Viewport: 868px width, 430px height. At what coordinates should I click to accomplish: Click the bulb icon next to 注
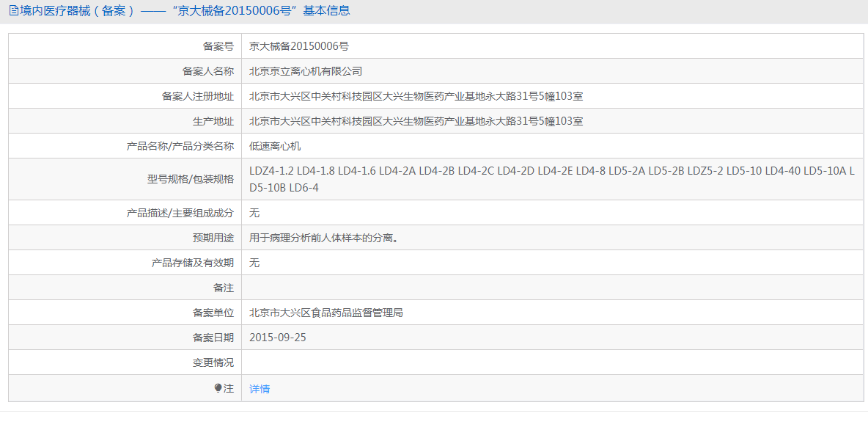218,388
